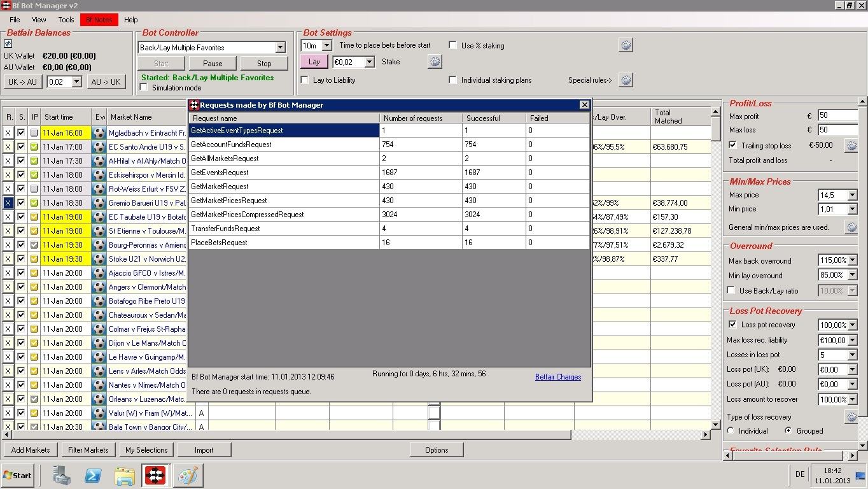Image resolution: width=868 pixels, height=489 pixels.
Task: Click the soccer ball icon for Nantes v Nimes row
Action: 99,385
